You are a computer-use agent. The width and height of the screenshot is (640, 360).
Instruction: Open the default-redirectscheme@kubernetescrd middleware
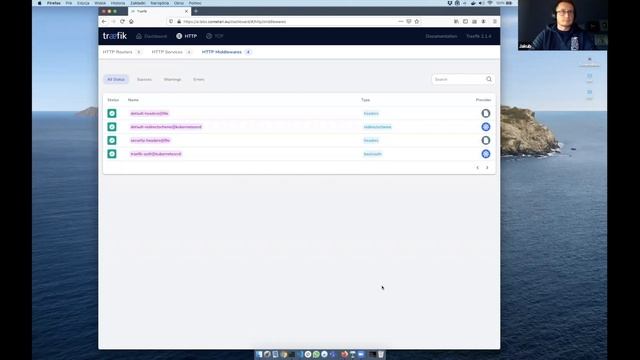coord(166,127)
